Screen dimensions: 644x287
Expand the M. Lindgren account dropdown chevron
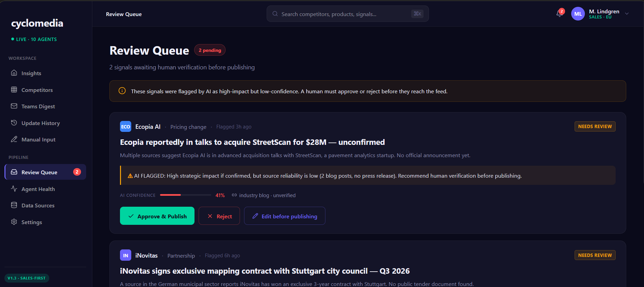(627, 14)
